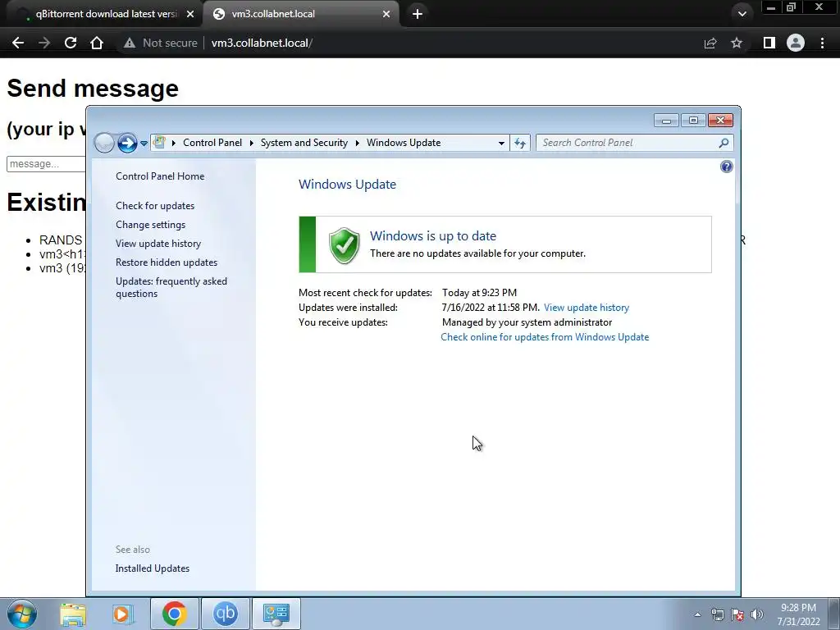Viewport: 840px width, 630px height.
Task: Click View update history next to install date
Action: click(x=586, y=308)
